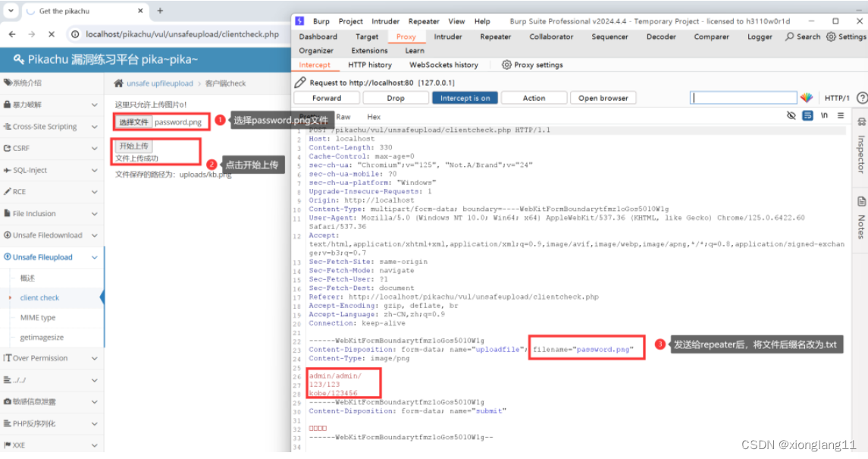Switch to the Organizer tab

pyautogui.click(x=316, y=50)
